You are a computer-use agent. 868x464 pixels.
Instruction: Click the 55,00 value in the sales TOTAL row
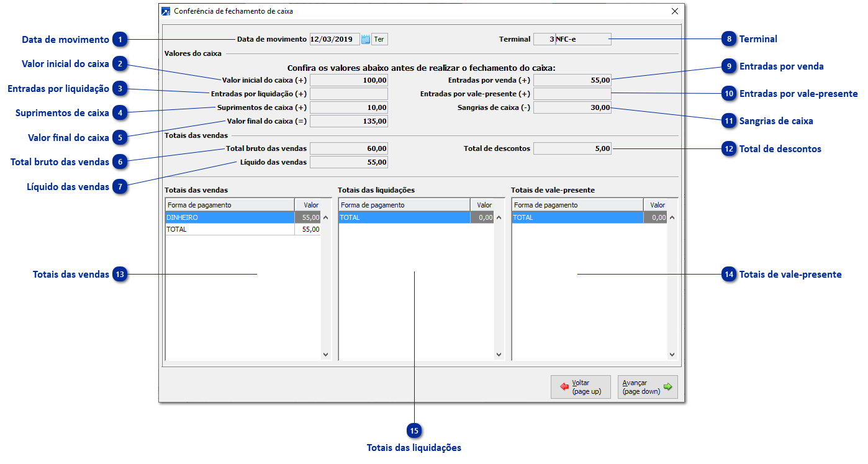pos(308,229)
